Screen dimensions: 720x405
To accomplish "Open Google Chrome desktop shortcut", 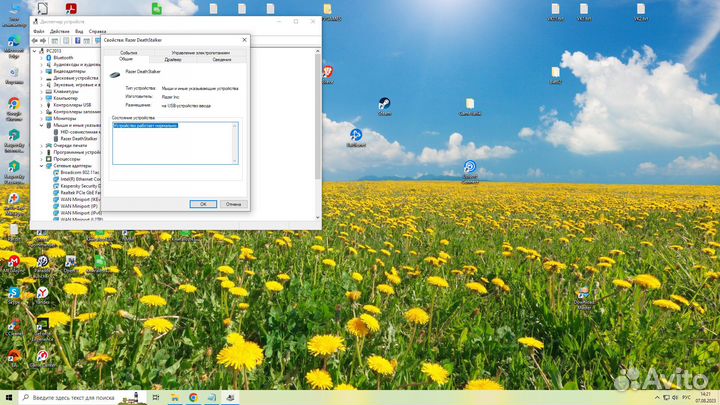I will pyautogui.click(x=14, y=106).
